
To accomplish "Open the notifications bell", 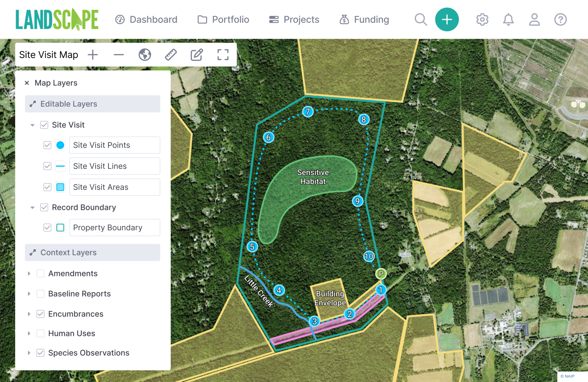I will point(508,20).
